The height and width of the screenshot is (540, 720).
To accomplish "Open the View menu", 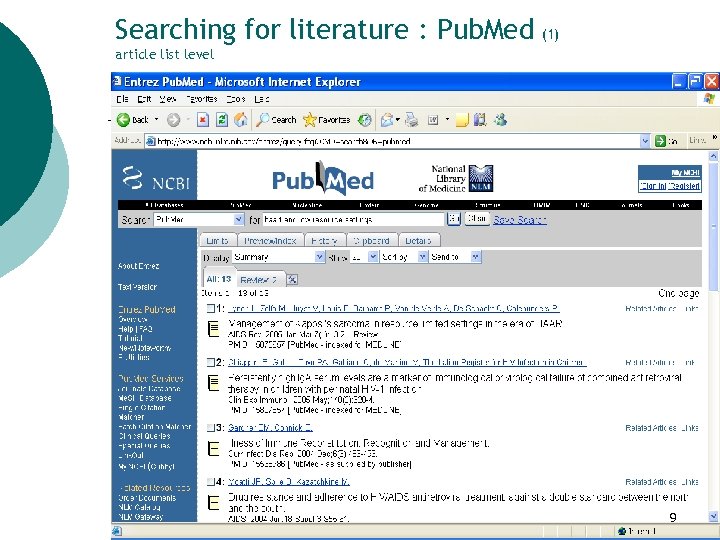I will (x=168, y=99).
